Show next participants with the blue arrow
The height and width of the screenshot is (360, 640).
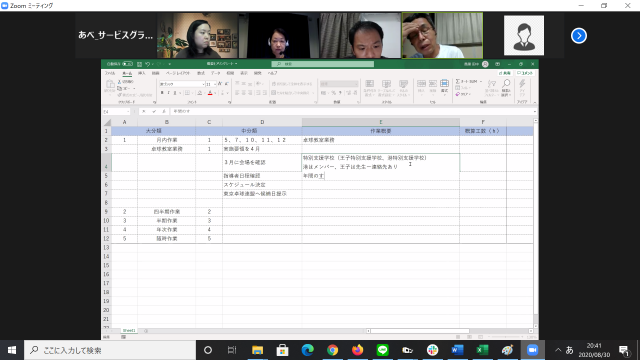[x=579, y=36]
